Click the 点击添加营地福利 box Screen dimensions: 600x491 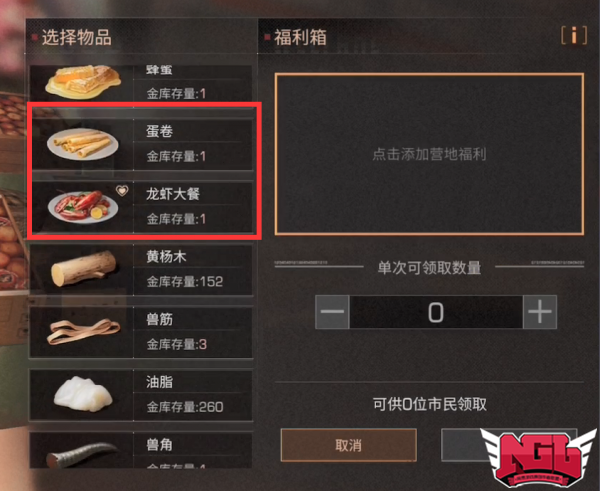pos(429,154)
